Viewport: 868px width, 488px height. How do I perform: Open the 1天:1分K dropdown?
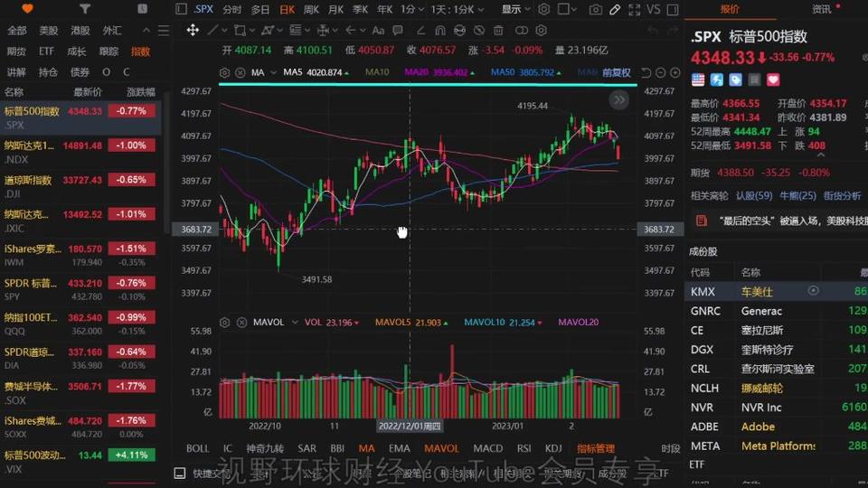click(458, 9)
